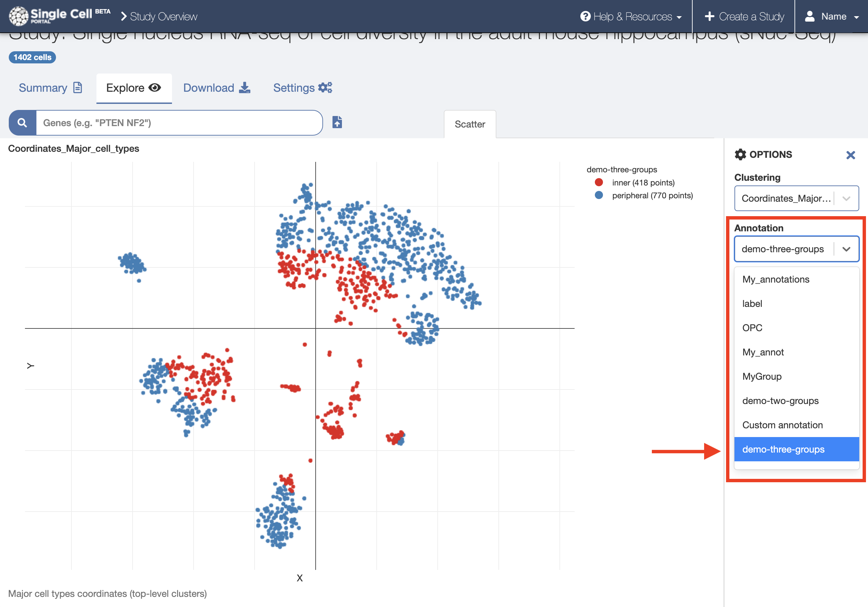Switch to the Scatter tab

pos(469,124)
